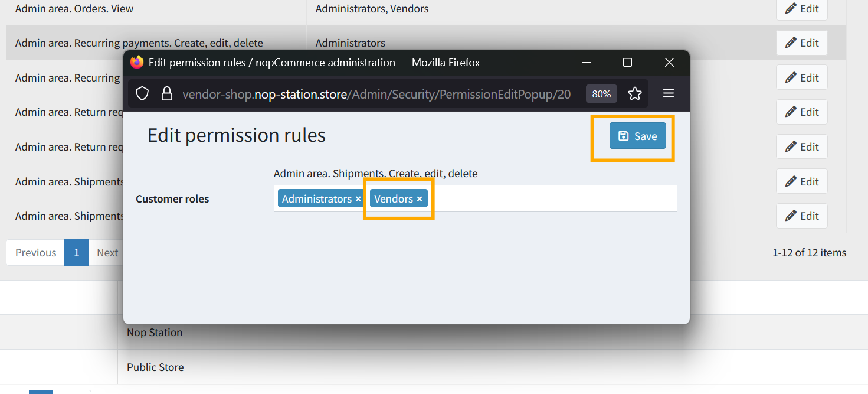Click 'Nop Station' row text

coord(155,333)
